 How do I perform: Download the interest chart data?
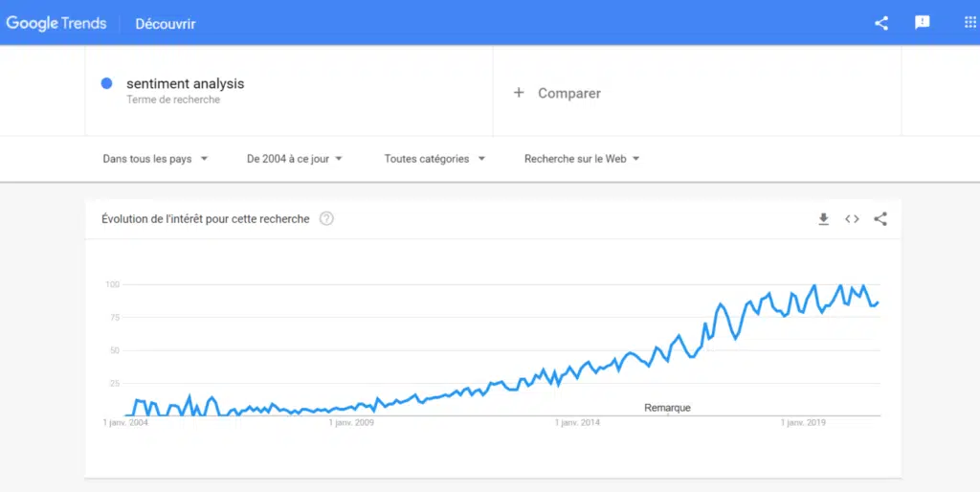tap(823, 219)
